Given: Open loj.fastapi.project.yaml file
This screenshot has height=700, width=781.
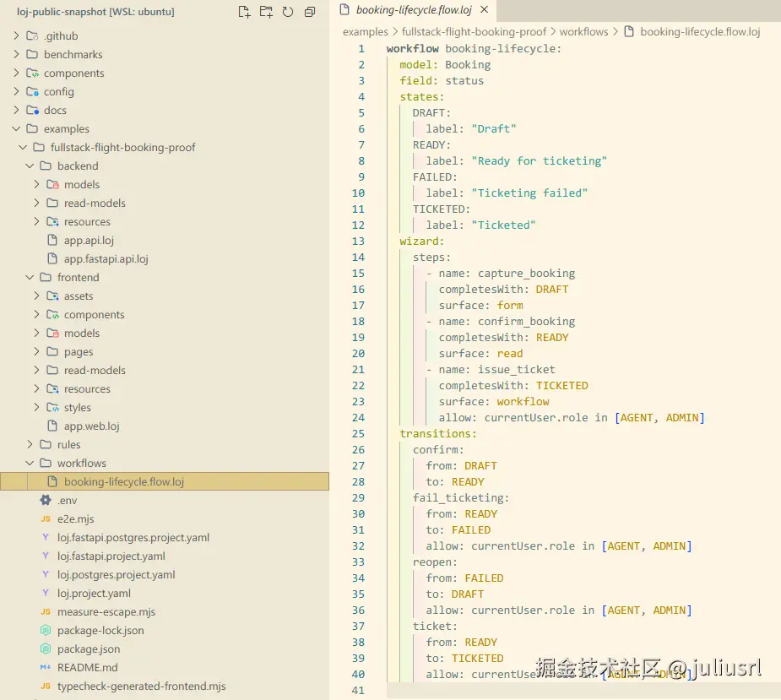Looking at the screenshot, I should tap(111, 556).
